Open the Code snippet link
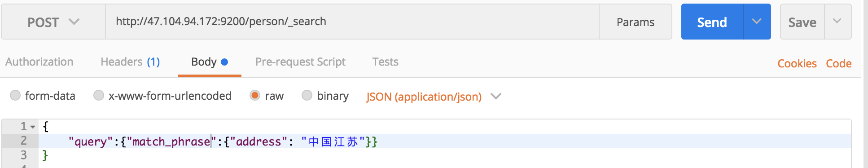Viewport: 868px width, 168px height. [839, 63]
